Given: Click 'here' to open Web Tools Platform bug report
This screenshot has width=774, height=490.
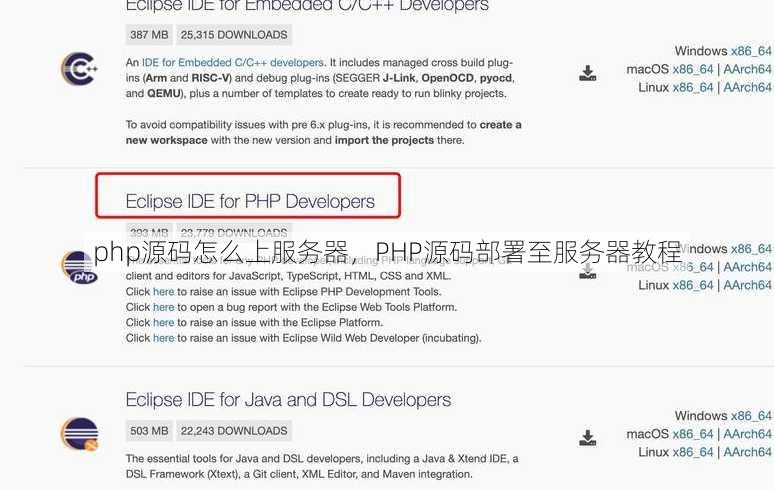Looking at the screenshot, I should (x=163, y=307).
